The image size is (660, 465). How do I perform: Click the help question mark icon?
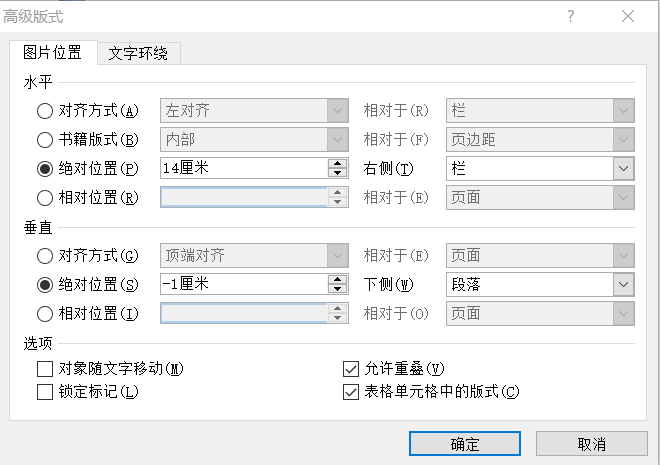click(570, 16)
